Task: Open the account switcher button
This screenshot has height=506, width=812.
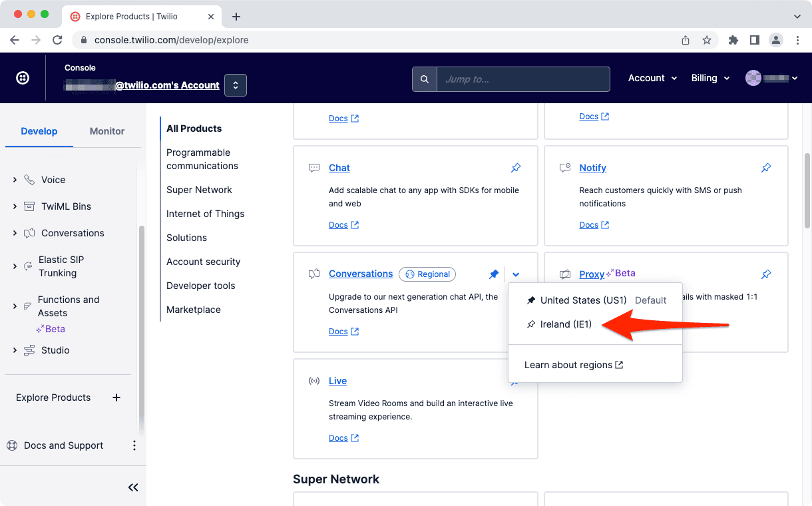Action: tap(236, 85)
